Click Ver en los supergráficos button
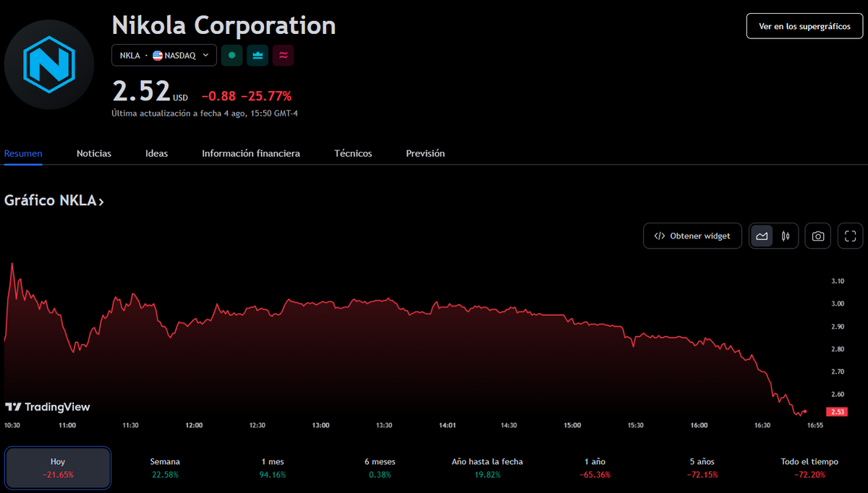868x493 pixels. pyautogui.click(x=804, y=26)
